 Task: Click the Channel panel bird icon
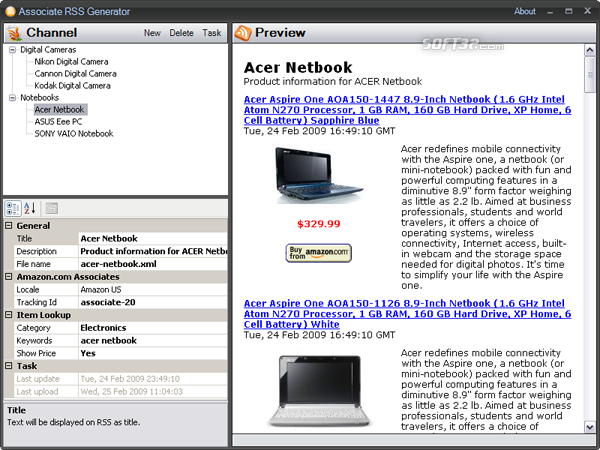click(14, 33)
